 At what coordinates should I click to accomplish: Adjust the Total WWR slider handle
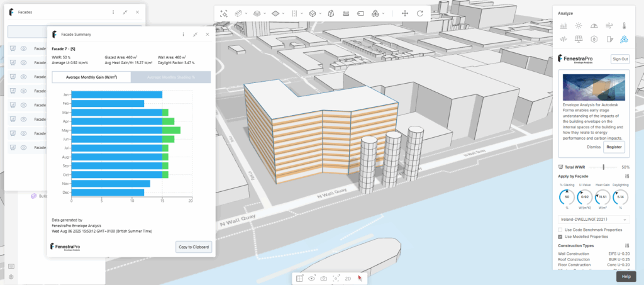(x=603, y=167)
